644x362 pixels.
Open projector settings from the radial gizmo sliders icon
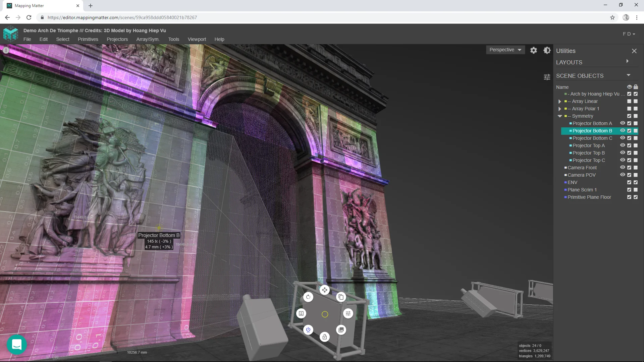[348, 314]
